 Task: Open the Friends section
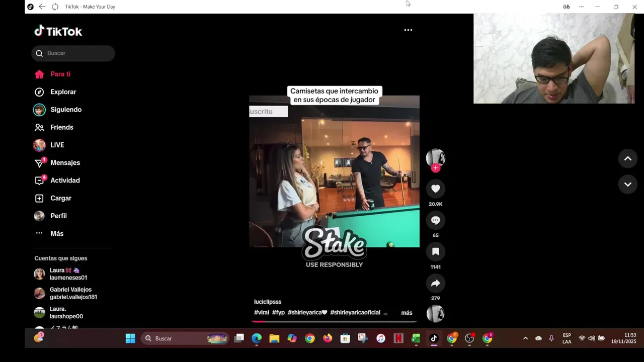pyautogui.click(x=54, y=127)
